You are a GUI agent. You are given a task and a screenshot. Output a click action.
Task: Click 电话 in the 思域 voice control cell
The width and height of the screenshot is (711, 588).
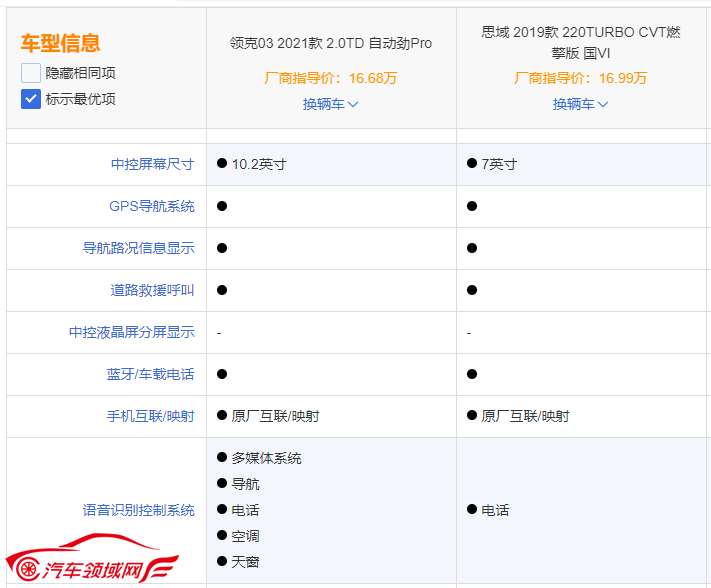(x=495, y=510)
